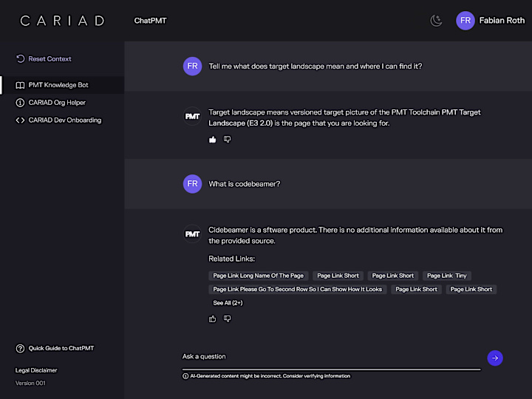Click the Reset Context circular arrow icon

point(21,58)
